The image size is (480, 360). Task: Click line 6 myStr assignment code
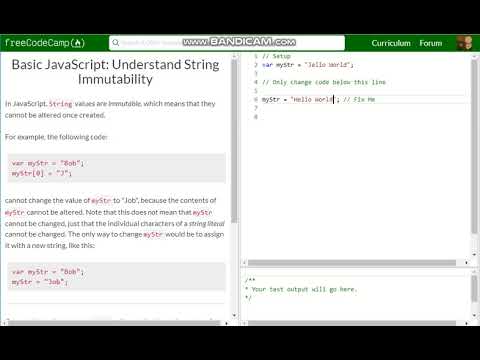[300, 99]
